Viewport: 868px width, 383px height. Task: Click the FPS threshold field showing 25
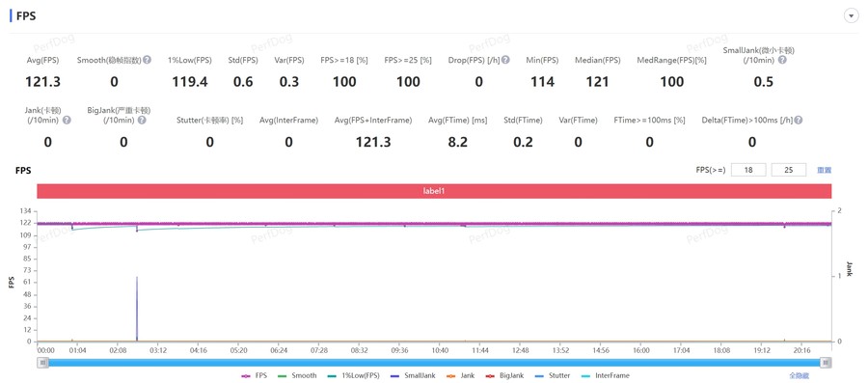[788, 170]
